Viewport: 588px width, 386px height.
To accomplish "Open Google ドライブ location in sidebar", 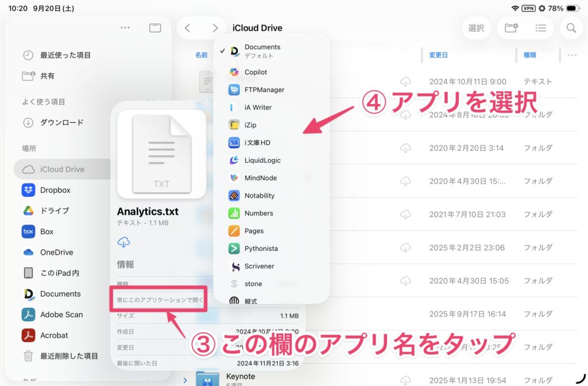I will (45, 210).
